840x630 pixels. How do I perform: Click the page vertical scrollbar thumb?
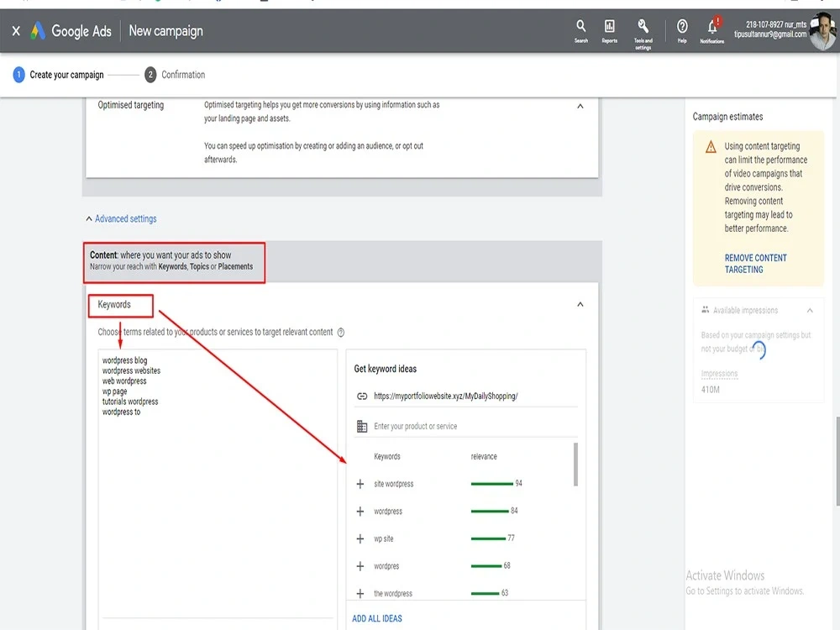pos(837,460)
